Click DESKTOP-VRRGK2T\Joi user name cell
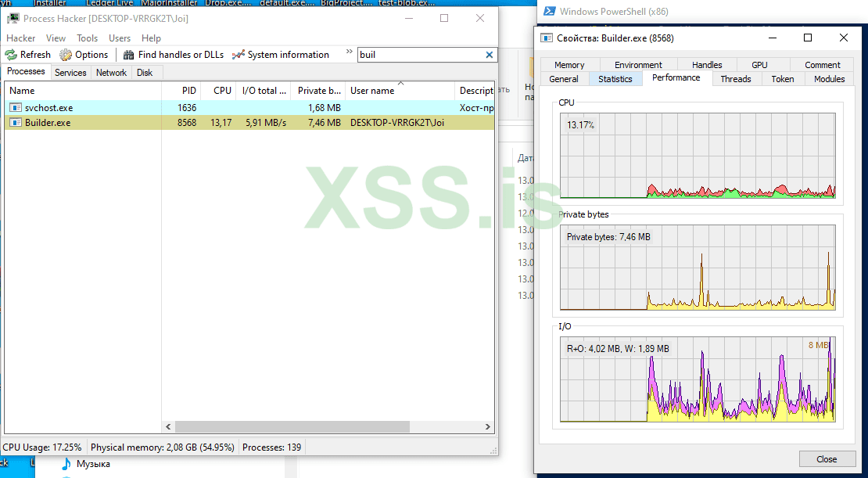 pos(397,122)
